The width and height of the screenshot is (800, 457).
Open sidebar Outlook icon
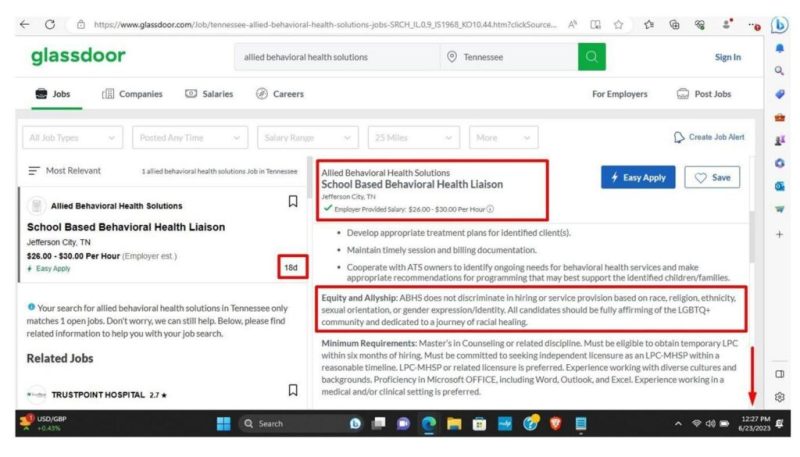pyautogui.click(x=779, y=186)
